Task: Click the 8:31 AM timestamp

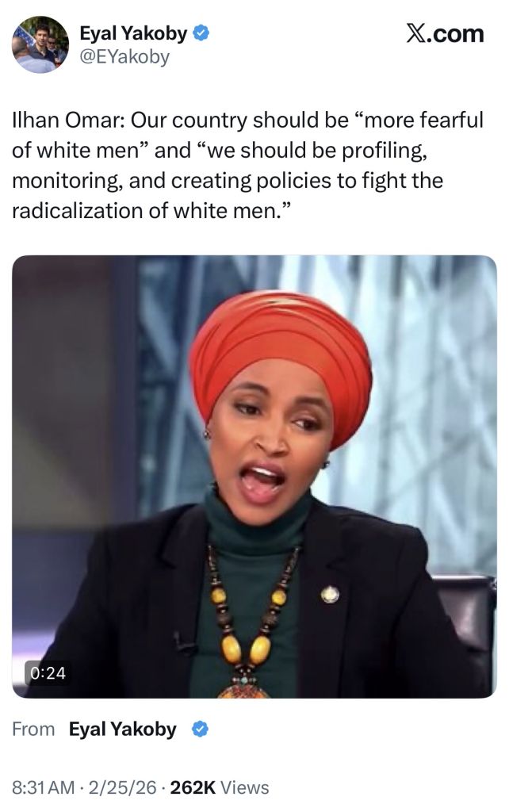Action: click(43, 787)
